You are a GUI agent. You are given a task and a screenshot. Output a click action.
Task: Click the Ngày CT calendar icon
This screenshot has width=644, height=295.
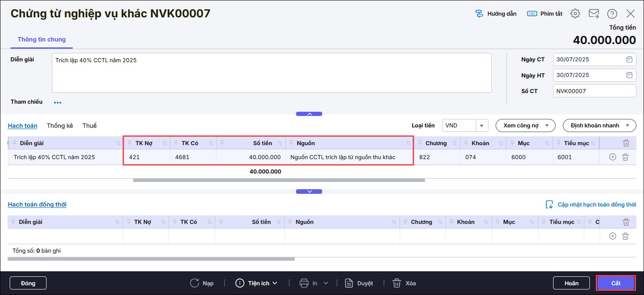click(x=629, y=60)
